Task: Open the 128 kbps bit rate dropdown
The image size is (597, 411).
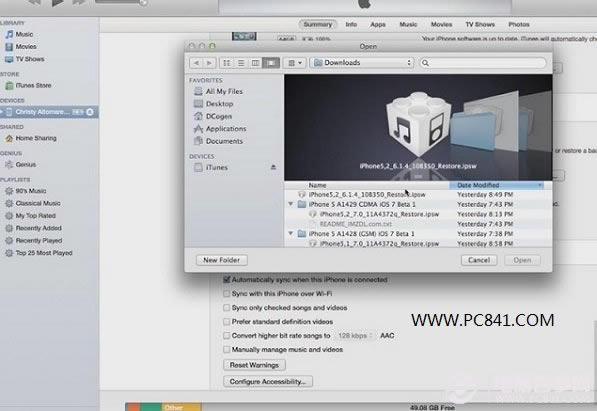Action: coord(355,336)
